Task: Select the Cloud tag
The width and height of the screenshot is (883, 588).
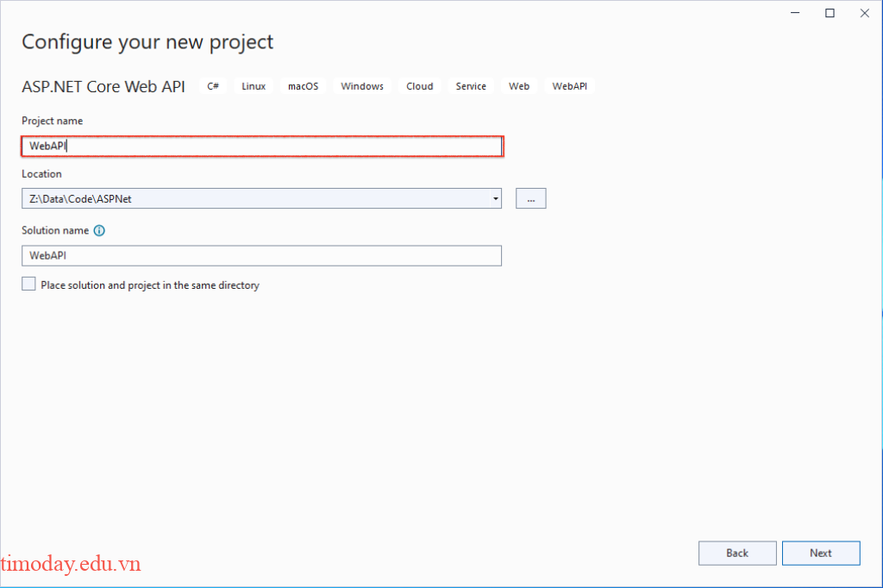Action: [419, 85]
